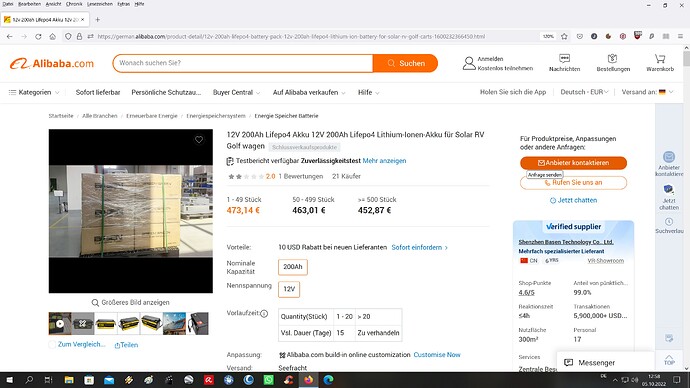Click the orange Suchen search button
The image size is (690, 388).
tap(405, 63)
